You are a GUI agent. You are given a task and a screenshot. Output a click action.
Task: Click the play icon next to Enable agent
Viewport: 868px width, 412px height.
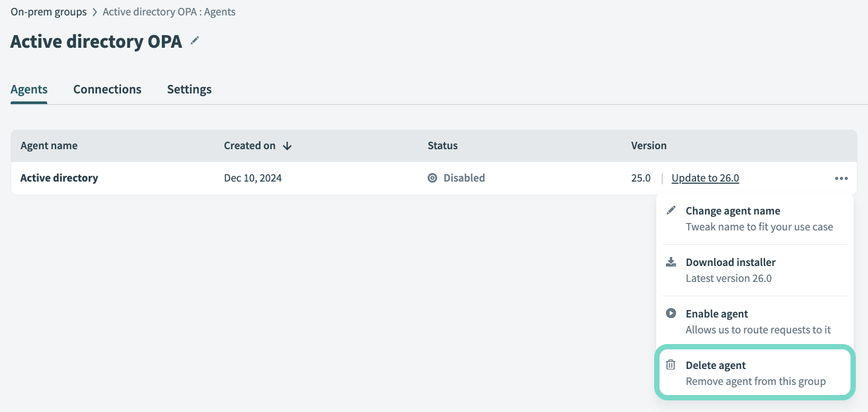(671, 313)
